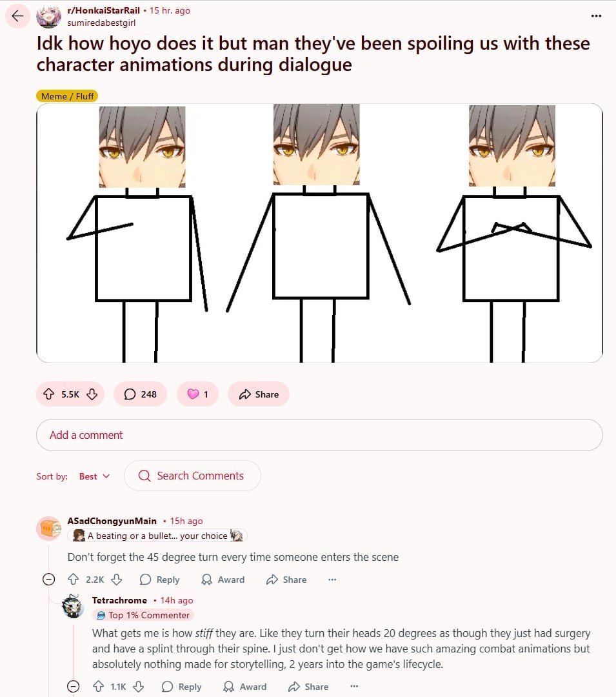Focus the Search Comments box
Screen dimensions: 616x697
(192, 476)
